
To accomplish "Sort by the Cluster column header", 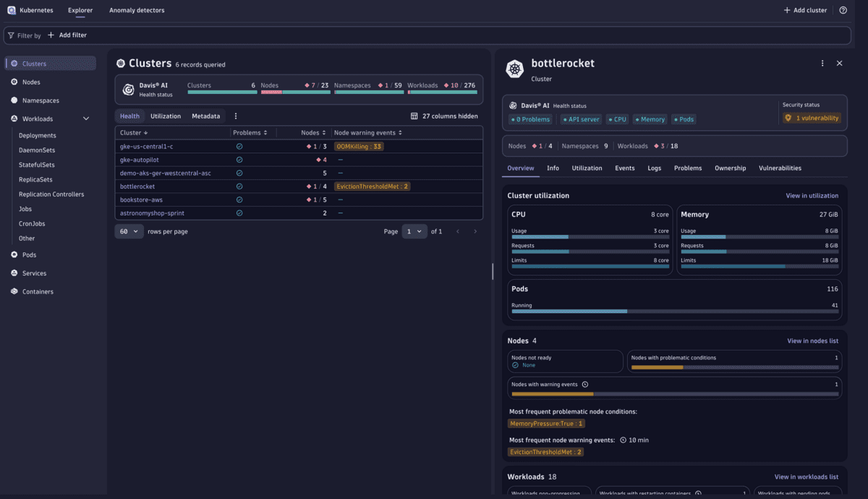I will pyautogui.click(x=134, y=132).
